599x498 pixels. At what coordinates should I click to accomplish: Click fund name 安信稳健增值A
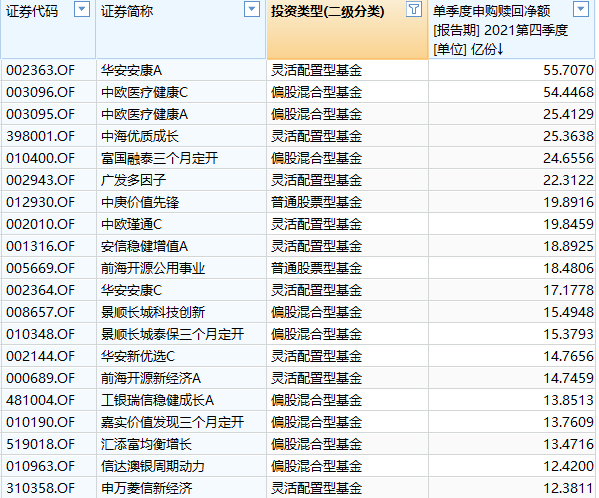[x=144, y=246]
